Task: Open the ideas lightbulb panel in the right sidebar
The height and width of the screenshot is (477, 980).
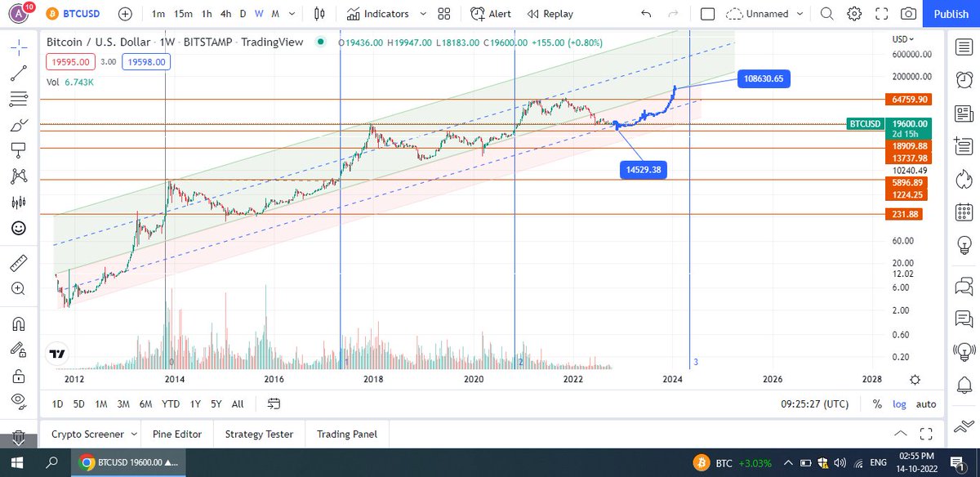Action: [x=964, y=243]
